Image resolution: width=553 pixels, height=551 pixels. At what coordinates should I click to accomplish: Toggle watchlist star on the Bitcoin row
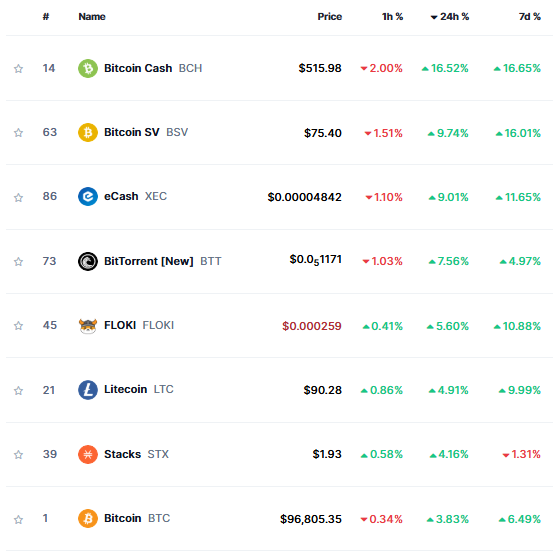point(18,519)
